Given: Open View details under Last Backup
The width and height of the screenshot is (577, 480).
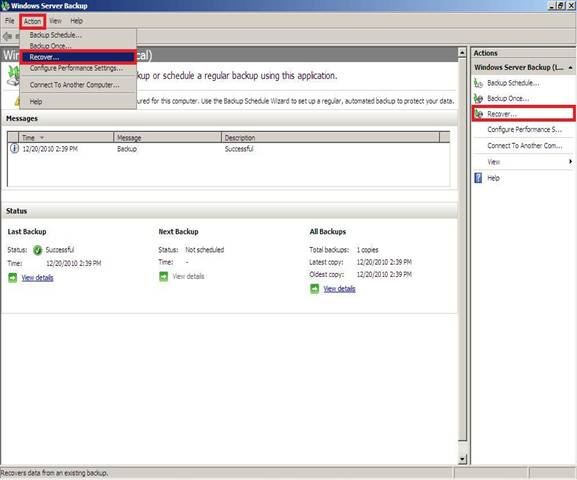Looking at the screenshot, I should [x=37, y=278].
